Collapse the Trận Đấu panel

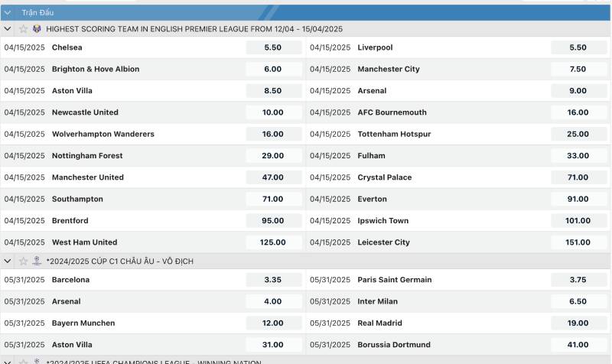(x=8, y=12)
